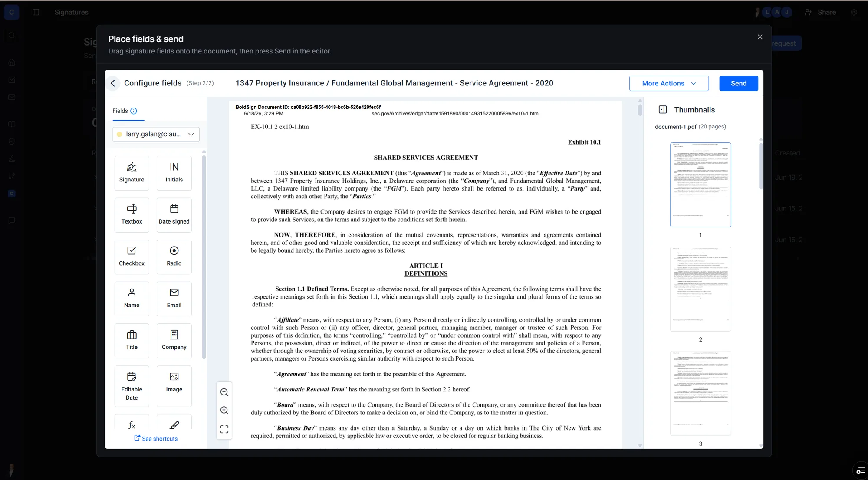Pick the Title field tile
The height and width of the screenshot is (480, 868).
[132, 341]
